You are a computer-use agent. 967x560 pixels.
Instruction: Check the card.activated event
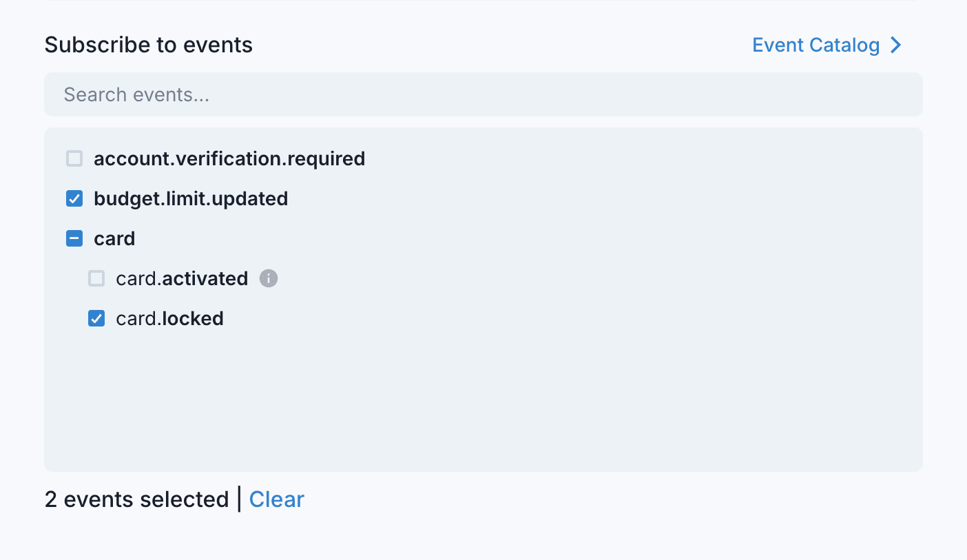tap(96, 278)
